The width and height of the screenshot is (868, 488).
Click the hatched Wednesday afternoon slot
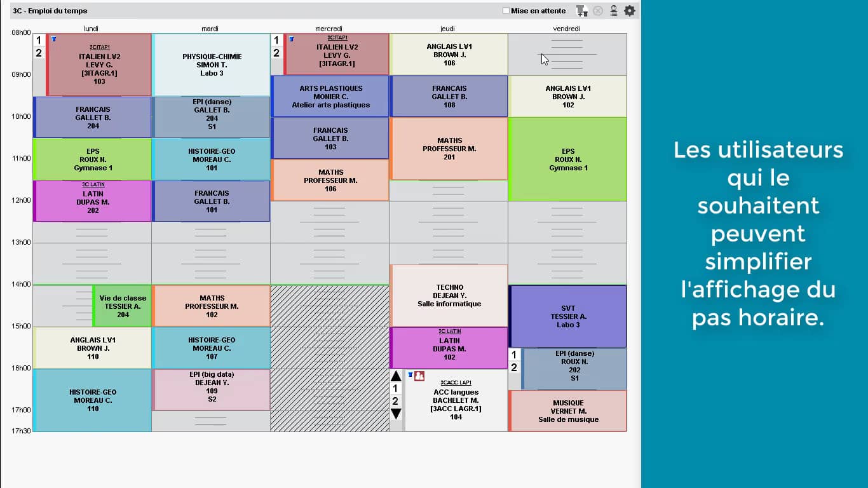click(x=330, y=358)
